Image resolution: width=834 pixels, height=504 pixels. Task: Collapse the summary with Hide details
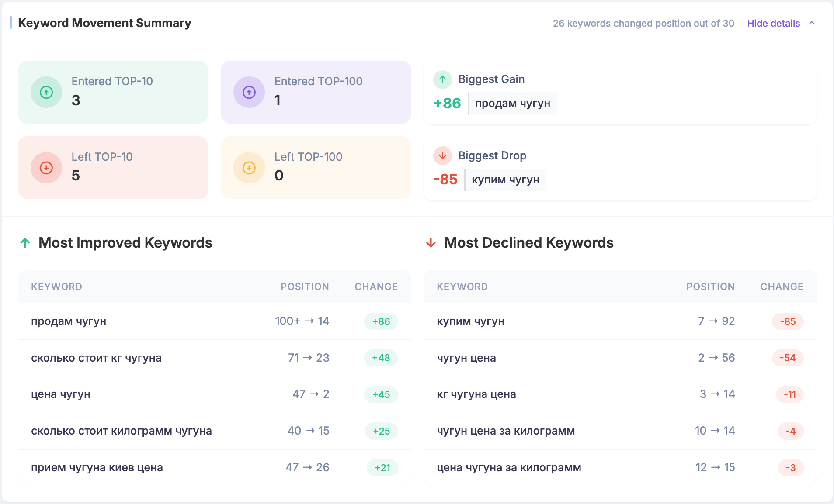(x=773, y=23)
